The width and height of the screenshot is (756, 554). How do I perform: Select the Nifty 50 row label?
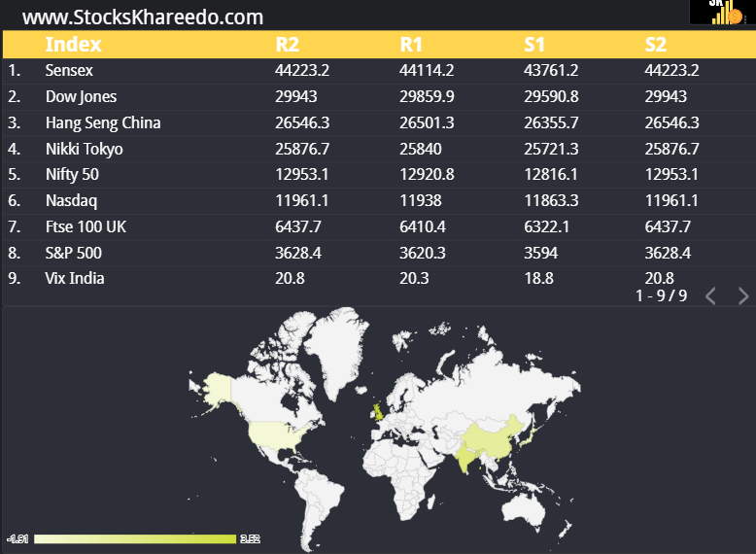[x=72, y=175]
